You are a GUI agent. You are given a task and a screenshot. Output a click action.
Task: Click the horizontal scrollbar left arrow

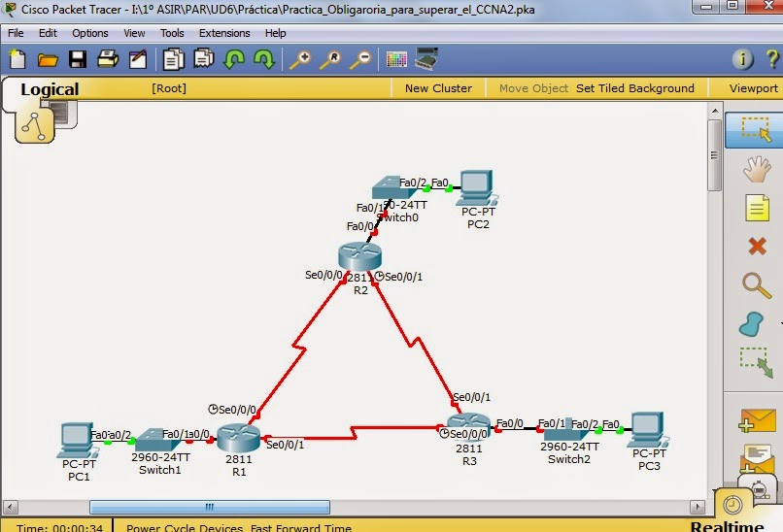[x=10, y=507]
